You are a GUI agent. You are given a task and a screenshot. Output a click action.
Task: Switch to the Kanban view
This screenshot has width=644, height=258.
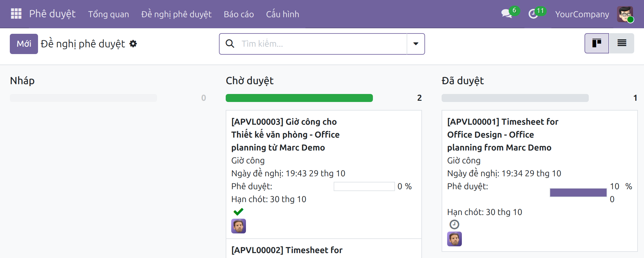596,43
